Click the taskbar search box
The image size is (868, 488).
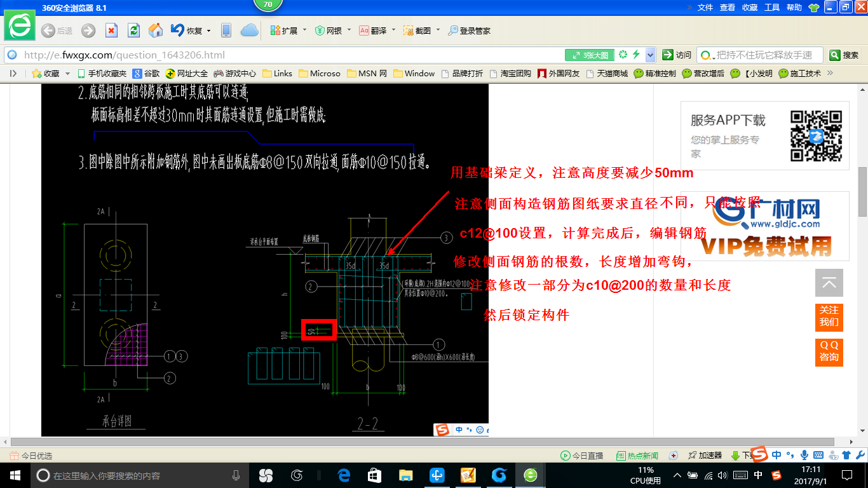click(140, 475)
